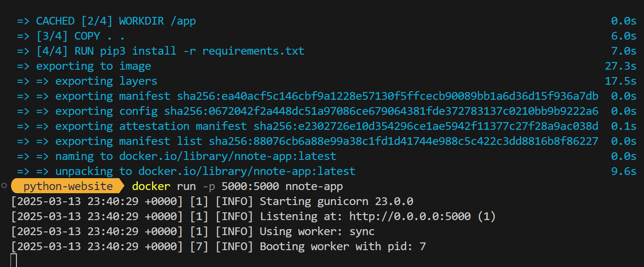Click the 'exporting manifest sha256:ea40acf5c...' line
Viewport: 644px width, 267px height.
[x=308, y=96]
